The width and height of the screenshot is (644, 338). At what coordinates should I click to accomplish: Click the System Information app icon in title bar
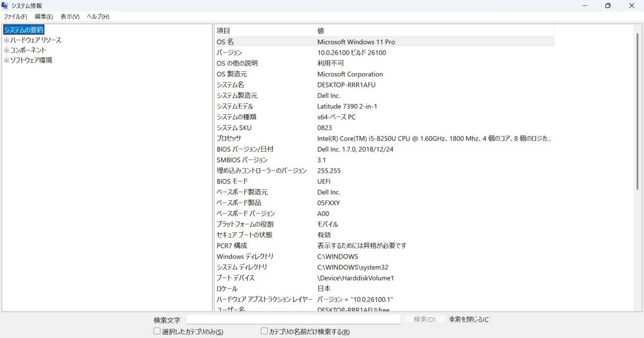coord(5,5)
